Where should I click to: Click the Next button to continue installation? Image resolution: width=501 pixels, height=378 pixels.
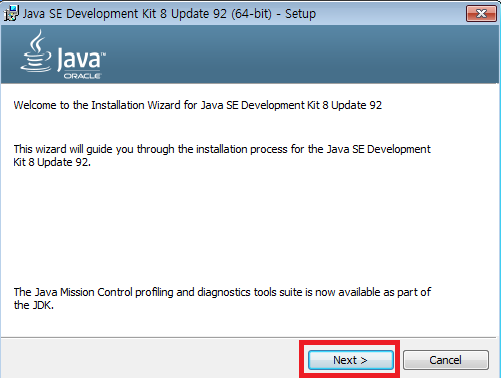point(351,360)
